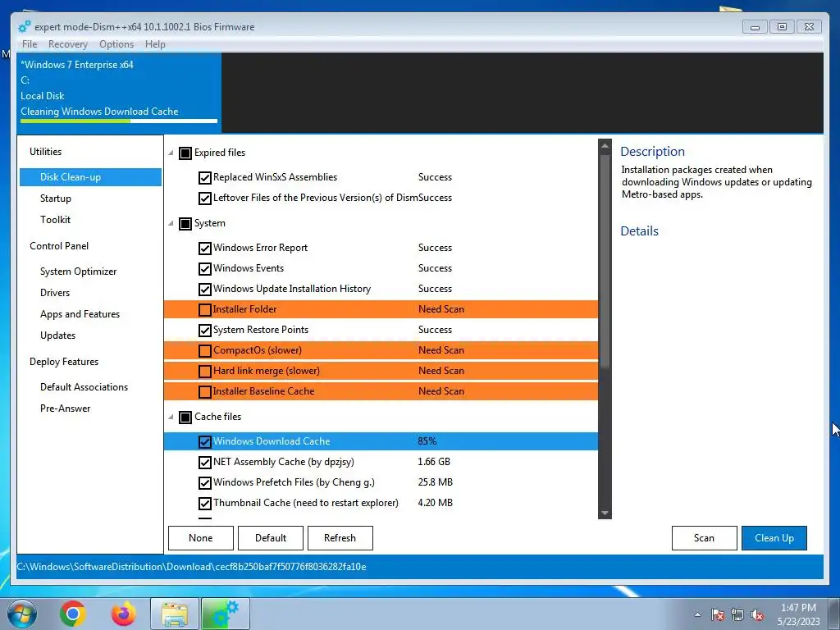Screen dimensions: 840x630
Task: Toggle the System group checkbox
Action: tap(185, 223)
